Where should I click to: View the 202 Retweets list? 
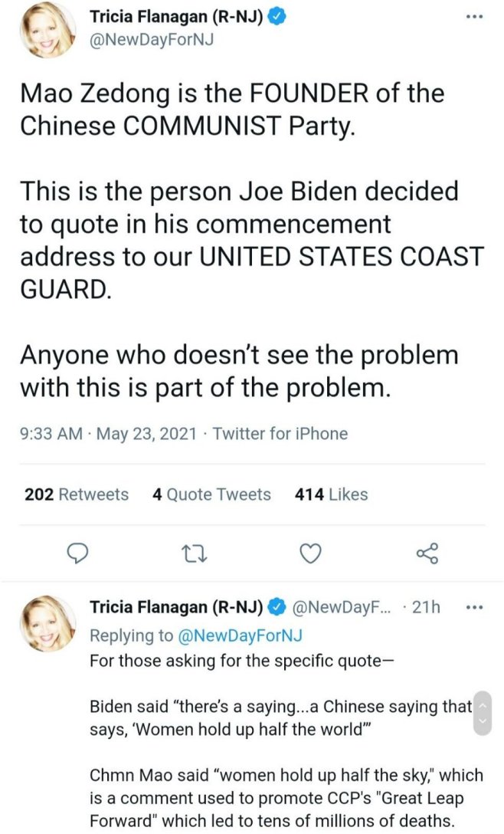[x=76, y=494]
